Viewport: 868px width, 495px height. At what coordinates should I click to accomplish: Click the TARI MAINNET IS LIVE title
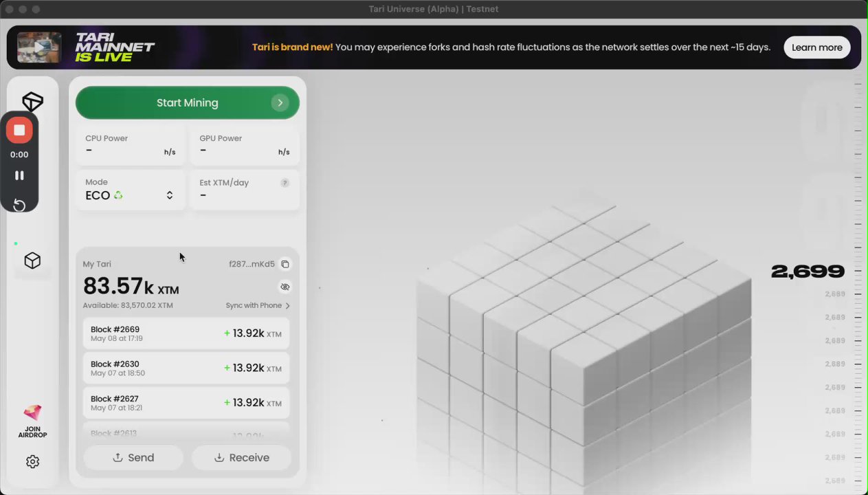click(x=114, y=47)
